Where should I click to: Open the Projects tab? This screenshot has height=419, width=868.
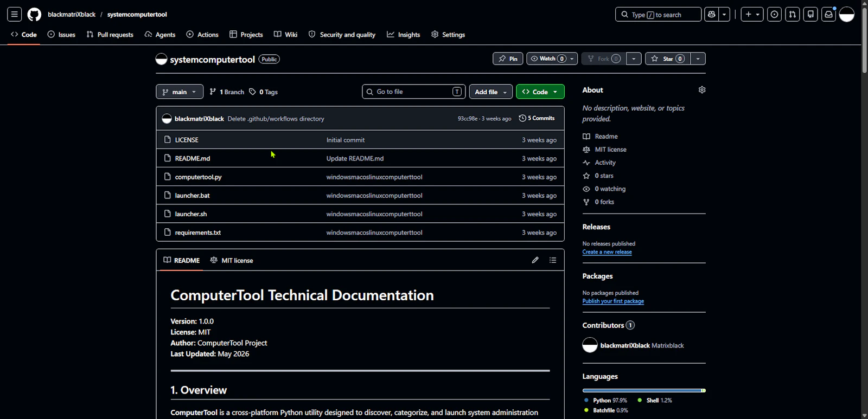click(246, 35)
